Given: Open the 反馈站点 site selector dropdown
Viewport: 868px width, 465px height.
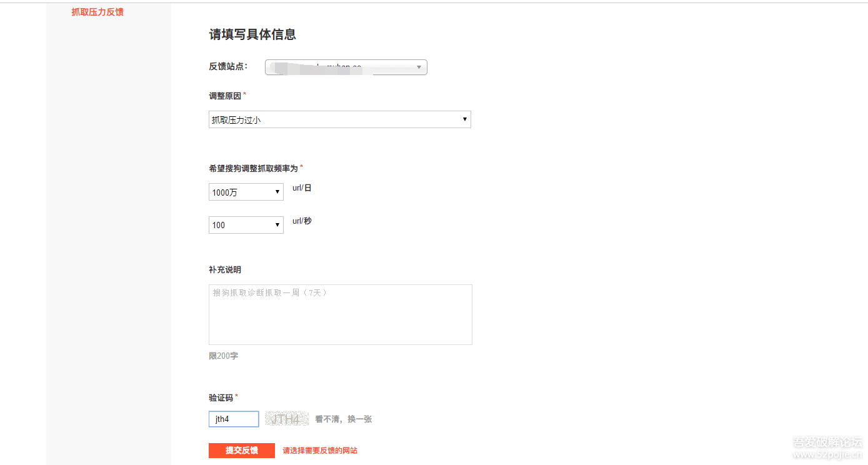Looking at the screenshot, I should tap(346, 67).
